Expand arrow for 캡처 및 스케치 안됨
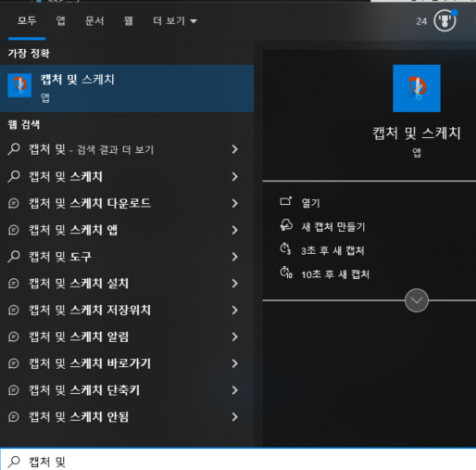The height and width of the screenshot is (470, 476). (x=235, y=417)
